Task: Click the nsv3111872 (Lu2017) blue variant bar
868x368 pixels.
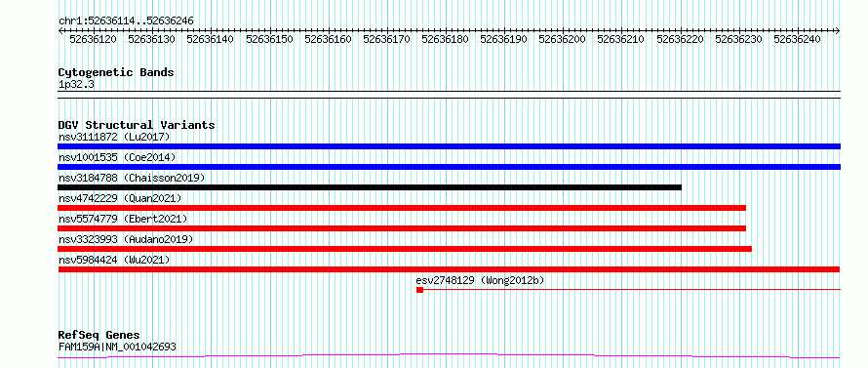Action: [x=449, y=146]
